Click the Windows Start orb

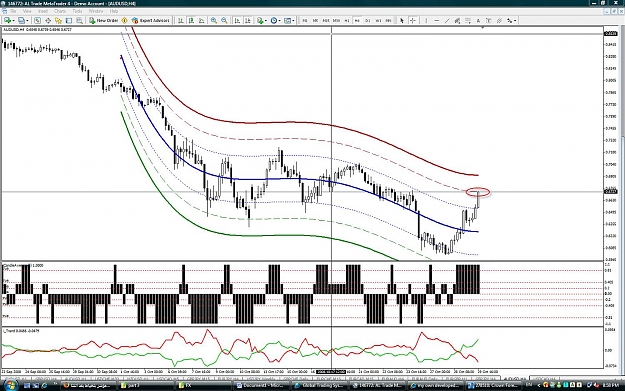[10, 385]
